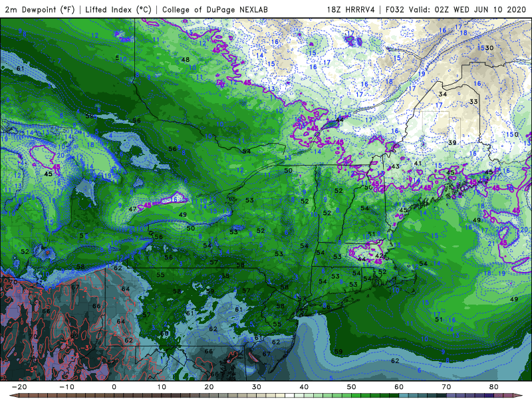
Task: Click the '2m Dewpoint (°F)' title text
Action: click(40, 9)
